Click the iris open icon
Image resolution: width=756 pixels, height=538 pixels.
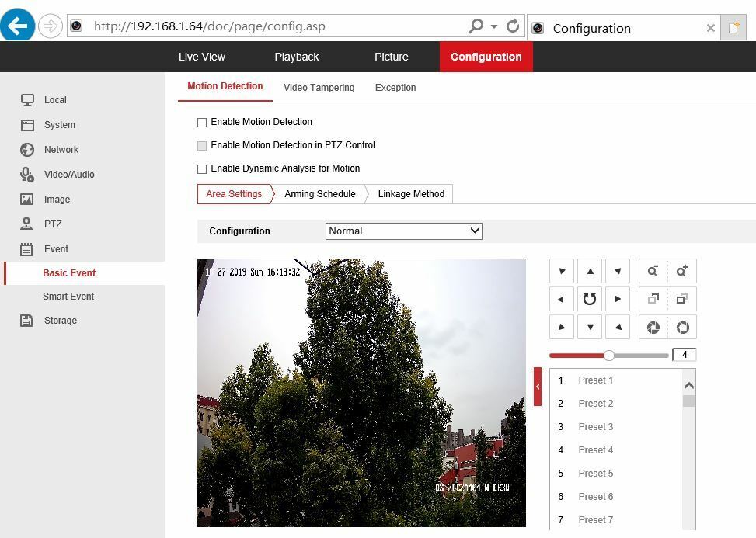pyautogui.click(x=681, y=328)
